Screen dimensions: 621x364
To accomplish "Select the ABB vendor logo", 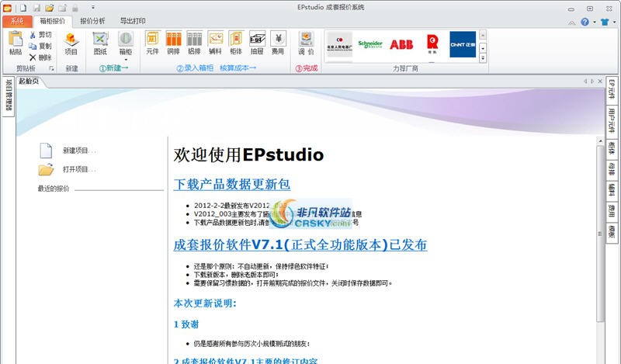I will (401, 44).
